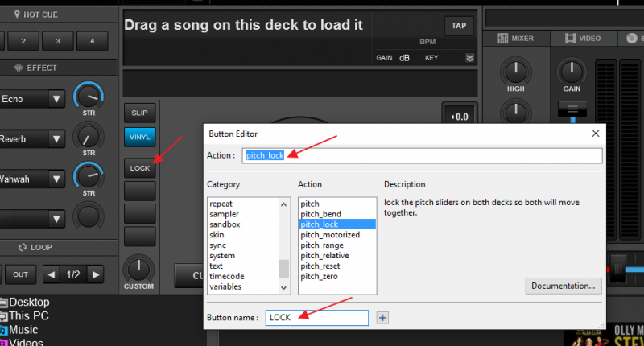Click the Music folder icon
Image resolution: width=644 pixels, height=346 pixels.
click(x=4, y=330)
